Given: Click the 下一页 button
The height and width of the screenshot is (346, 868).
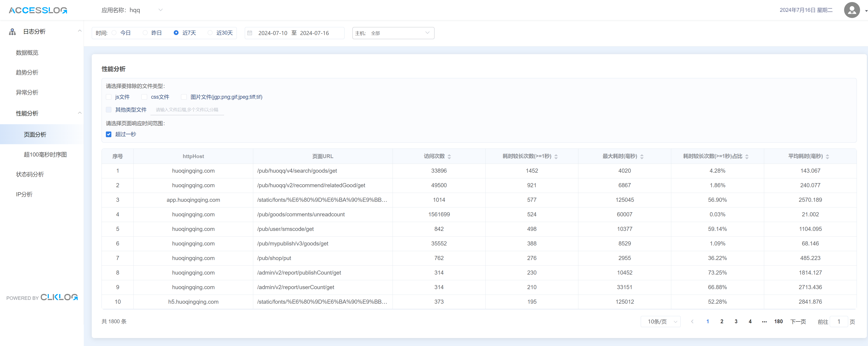Looking at the screenshot, I should pyautogui.click(x=798, y=321).
